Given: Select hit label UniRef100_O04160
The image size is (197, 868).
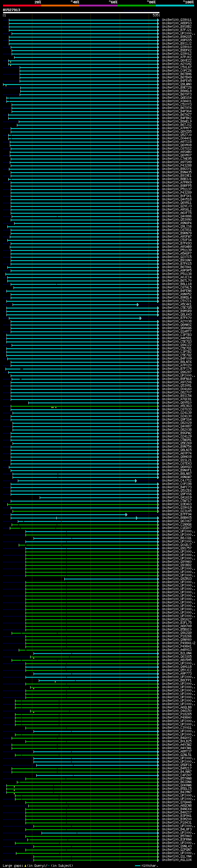Looking at the screenshot, I should click(177, 389).
